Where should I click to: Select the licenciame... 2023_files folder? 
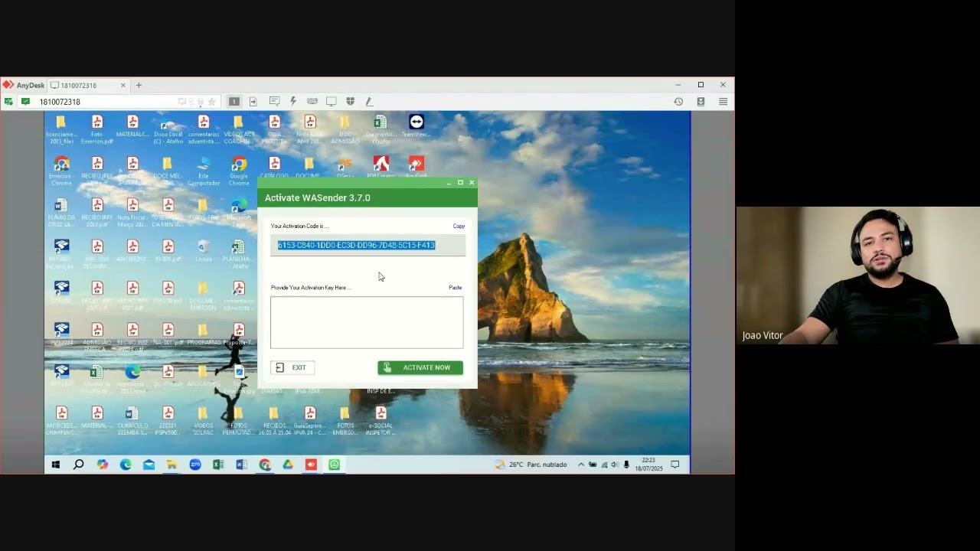pos(61,130)
